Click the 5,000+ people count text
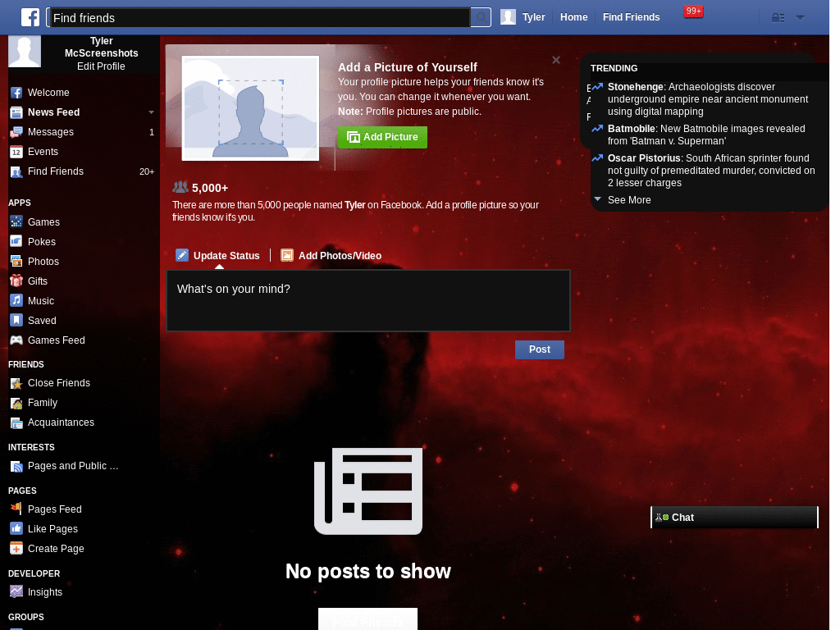 click(209, 188)
